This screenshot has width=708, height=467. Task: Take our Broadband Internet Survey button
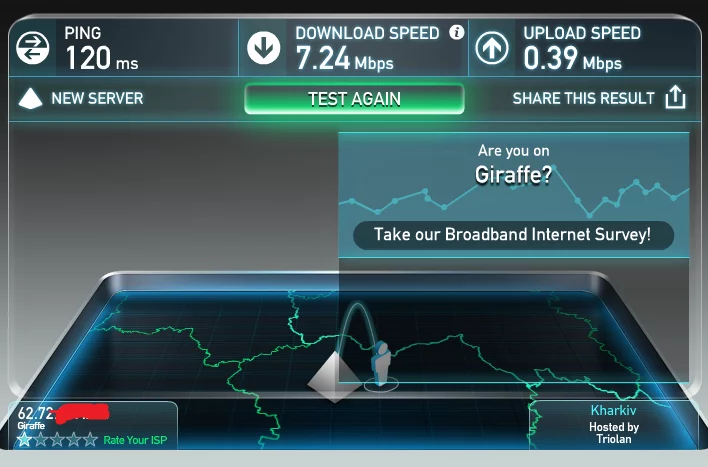pos(513,235)
